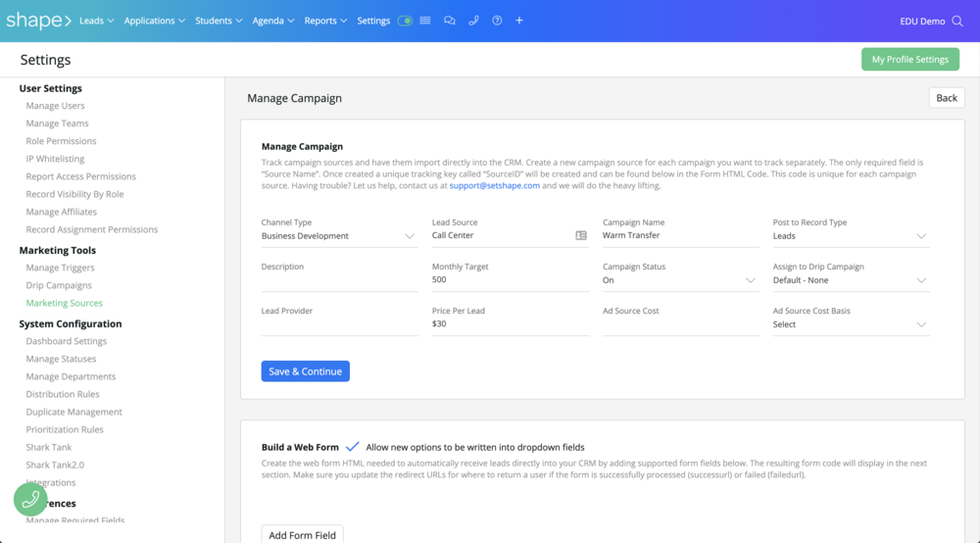Open My Profile Settings
This screenshot has width=980, height=543.
910,60
